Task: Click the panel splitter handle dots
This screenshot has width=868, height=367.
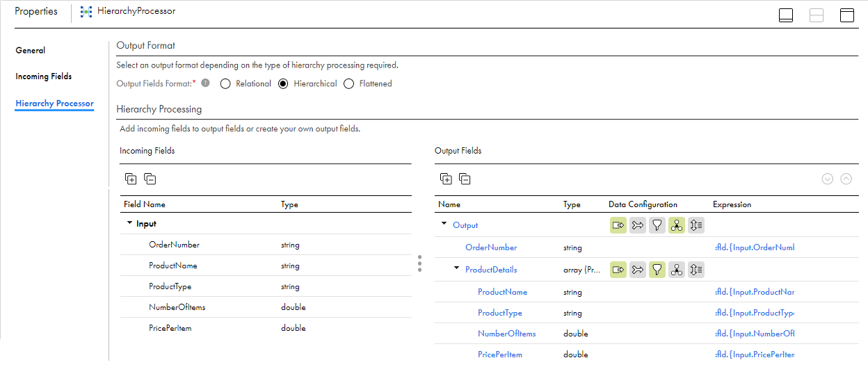Action: point(419,263)
